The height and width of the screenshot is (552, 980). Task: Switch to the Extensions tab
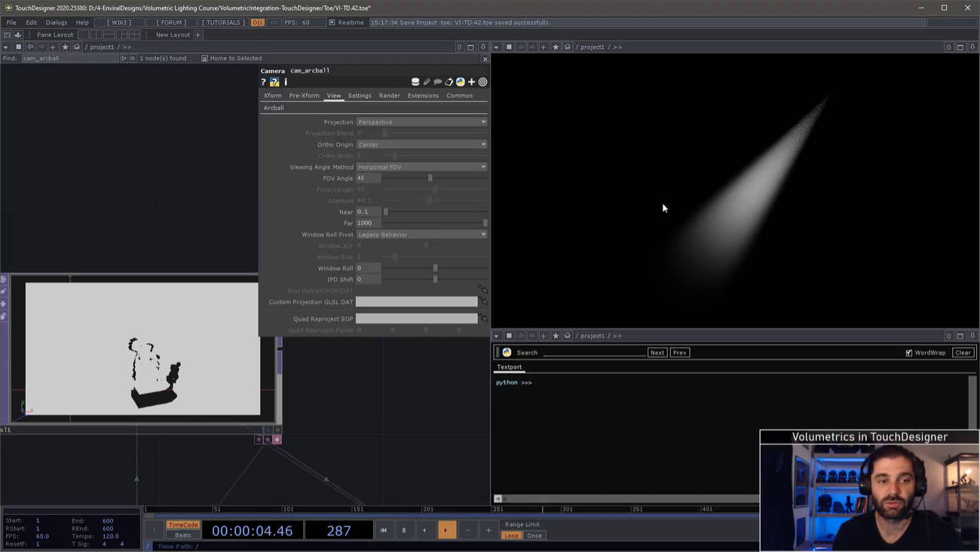(x=423, y=96)
